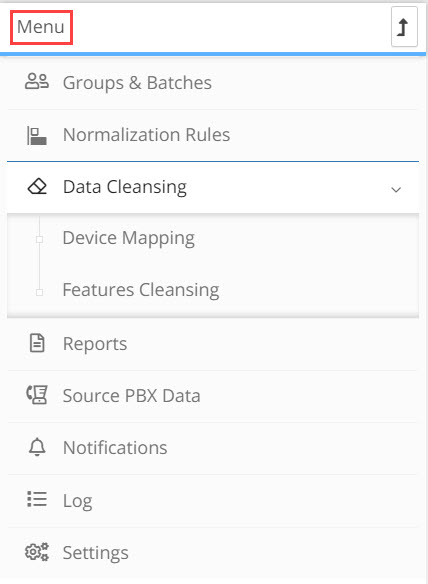428x584 pixels.
Task: Go to Normalization Rules label
Action: click(146, 135)
